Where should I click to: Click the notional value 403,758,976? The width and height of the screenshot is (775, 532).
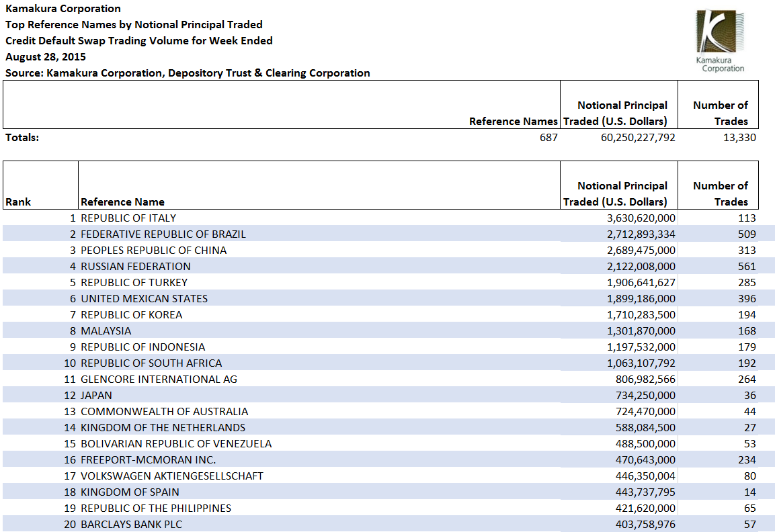point(645,525)
